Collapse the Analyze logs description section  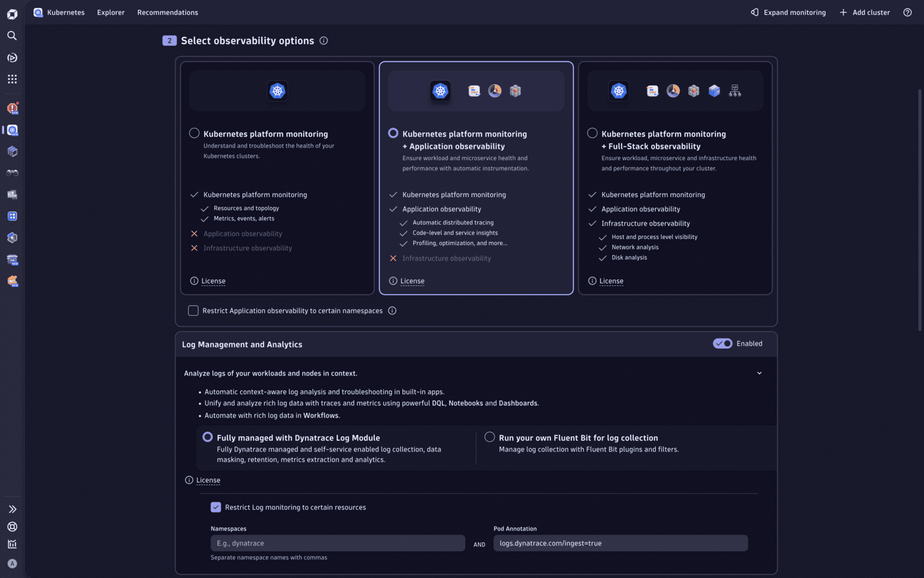[759, 373]
